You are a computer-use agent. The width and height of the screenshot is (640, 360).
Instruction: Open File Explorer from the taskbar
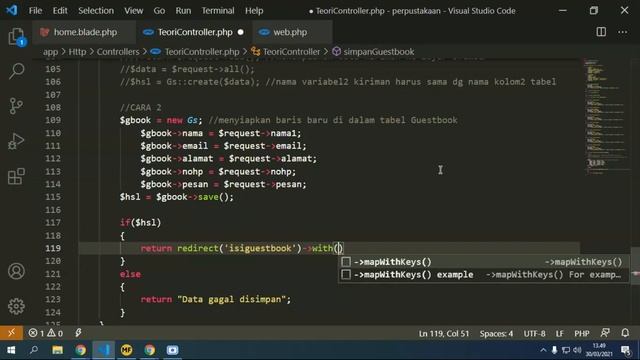click(x=57, y=350)
